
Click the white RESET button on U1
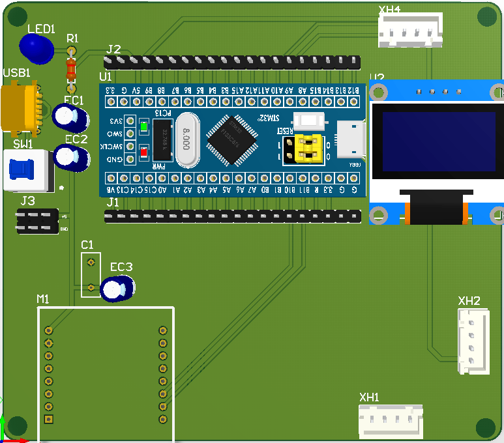pyautogui.click(x=309, y=121)
